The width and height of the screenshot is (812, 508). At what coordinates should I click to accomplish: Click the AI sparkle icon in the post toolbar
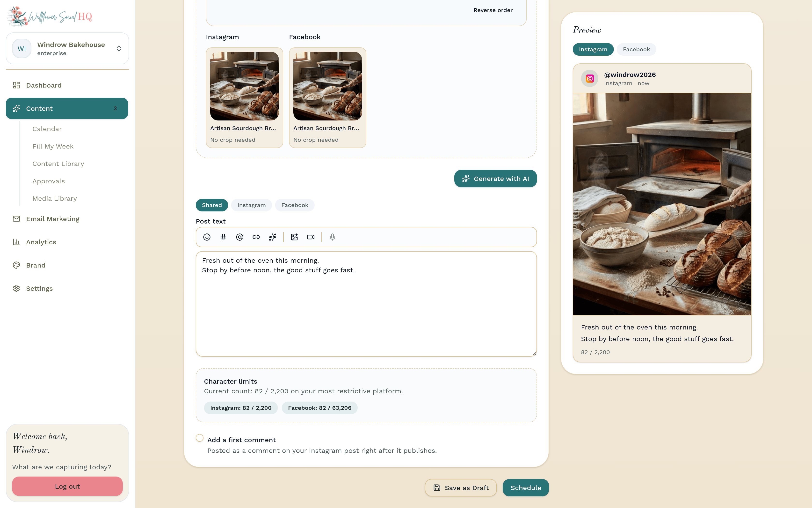coord(272,237)
